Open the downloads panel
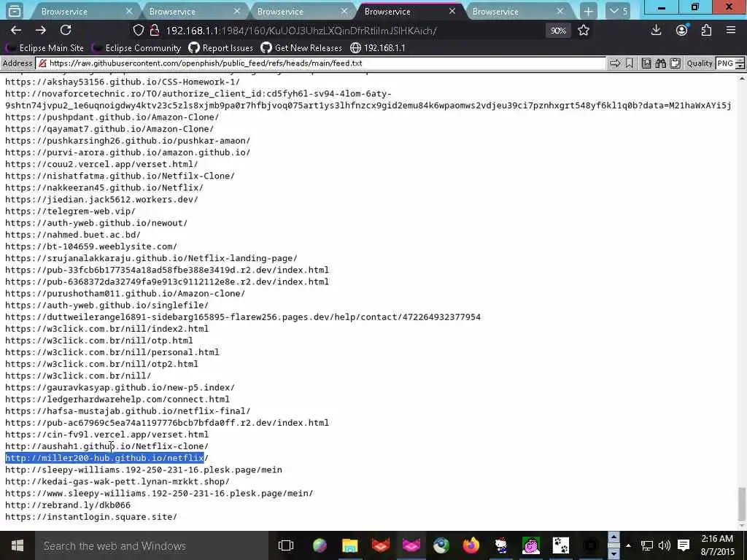The width and height of the screenshot is (747, 560). pos(656,31)
